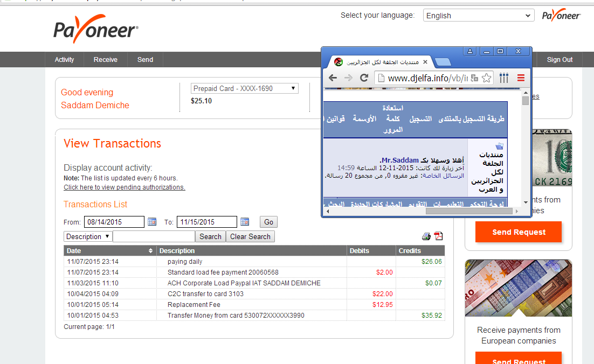Open a new tab in the popup browser
Viewport: 594px width, 364px height.
coord(442,62)
